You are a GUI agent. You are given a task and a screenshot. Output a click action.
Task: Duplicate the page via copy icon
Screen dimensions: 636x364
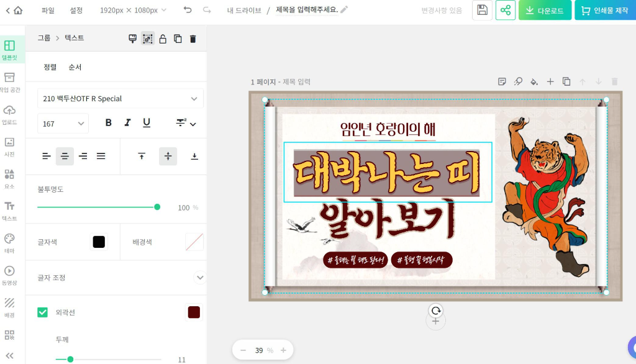(566, 81)
